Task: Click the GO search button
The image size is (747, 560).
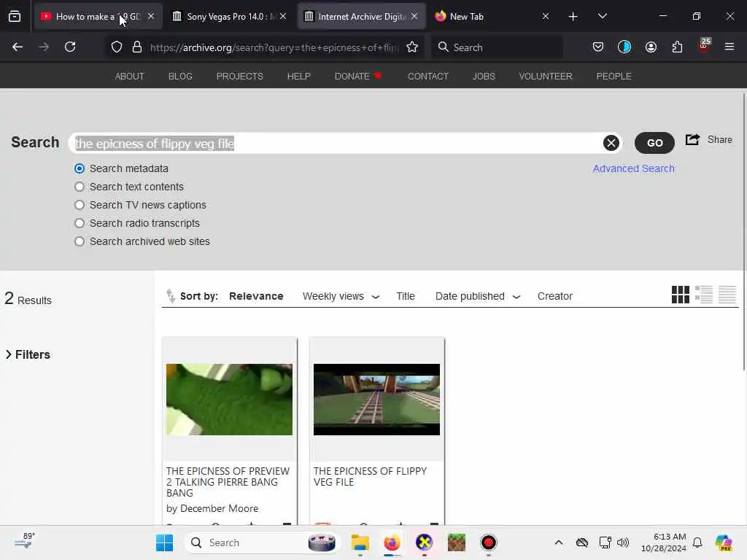Action: 654,143
